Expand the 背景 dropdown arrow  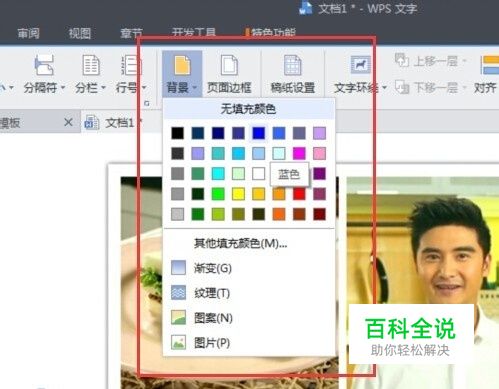194,88
